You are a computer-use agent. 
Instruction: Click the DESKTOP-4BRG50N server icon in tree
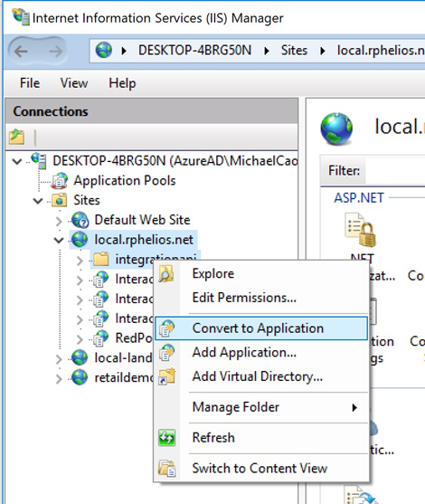click(x=39, y=160)
